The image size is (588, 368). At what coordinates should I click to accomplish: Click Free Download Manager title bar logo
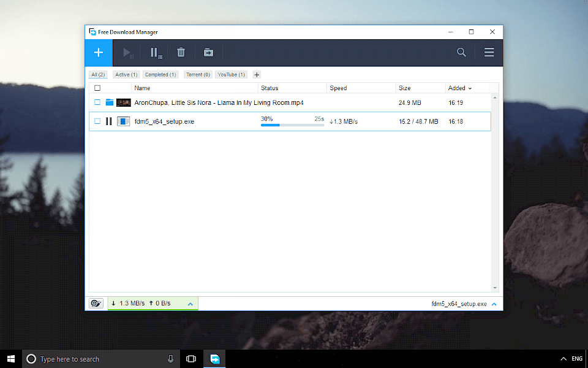[x=92, y=32]
